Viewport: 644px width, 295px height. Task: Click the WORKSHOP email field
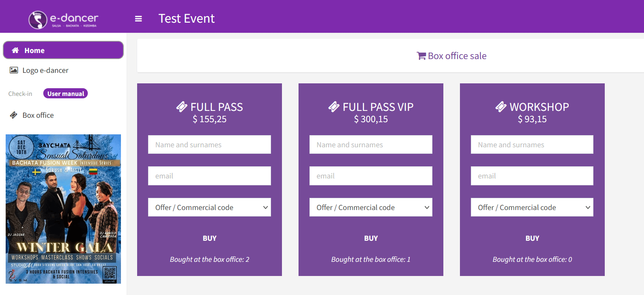click(532, 176)
